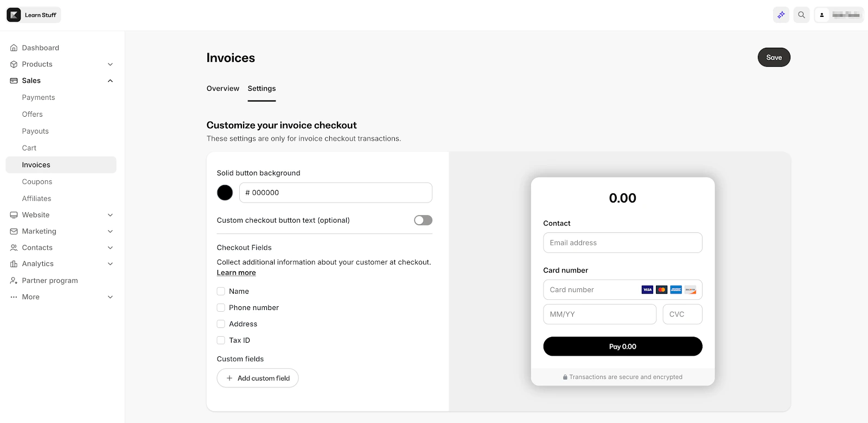Open search using the magnifying glass icon
The height and width of the screenshot is (423, 868).
point(801,15)
